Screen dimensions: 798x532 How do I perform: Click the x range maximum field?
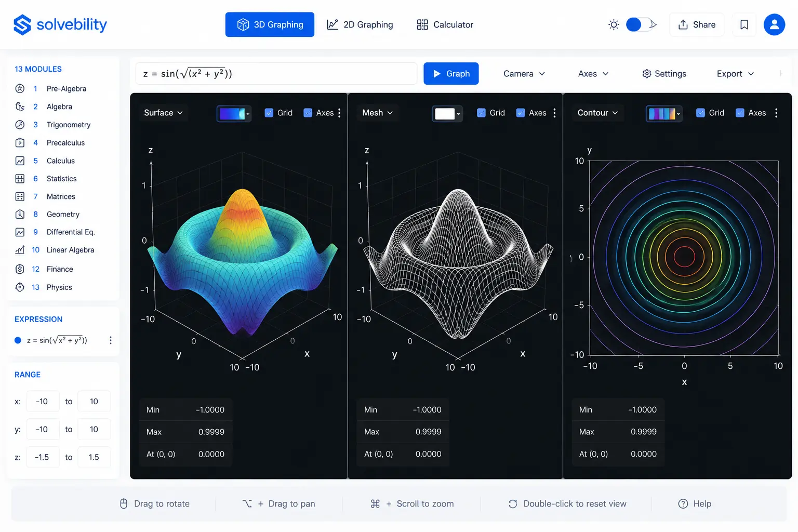pyautogui.click(x=94, y=402)
